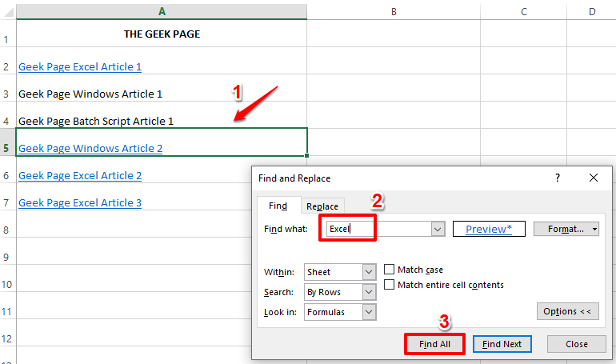This screenshot has height=364, width=616.
Task: Select column B header
Action: [x=394, y=11]
